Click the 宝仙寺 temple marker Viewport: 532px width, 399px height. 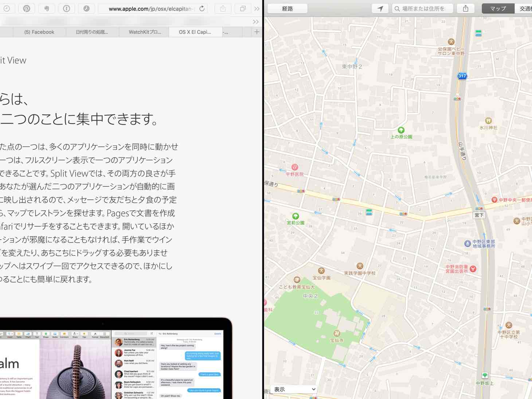tap(337, 333)
